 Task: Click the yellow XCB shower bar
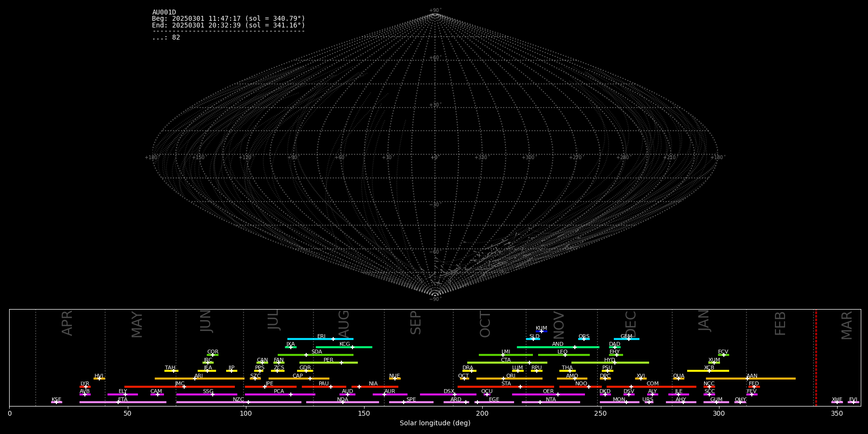708,371
